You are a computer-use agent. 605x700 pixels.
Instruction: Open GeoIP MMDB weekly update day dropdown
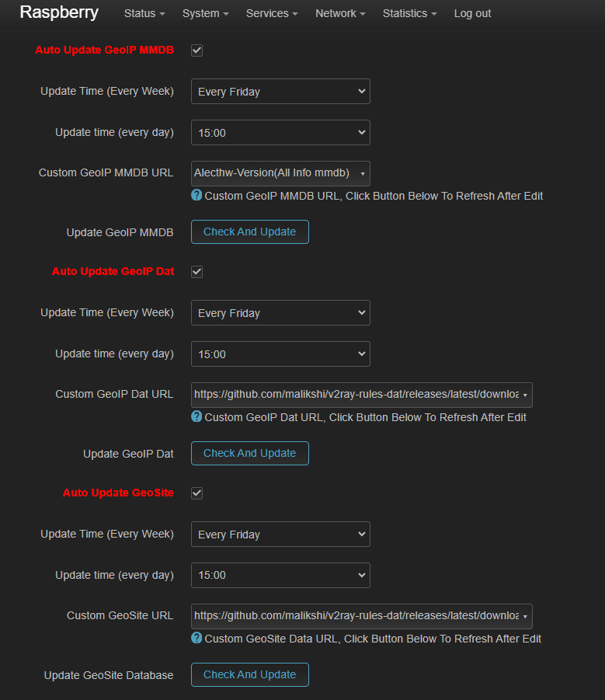pyautogui.click(x=280, y=92)
